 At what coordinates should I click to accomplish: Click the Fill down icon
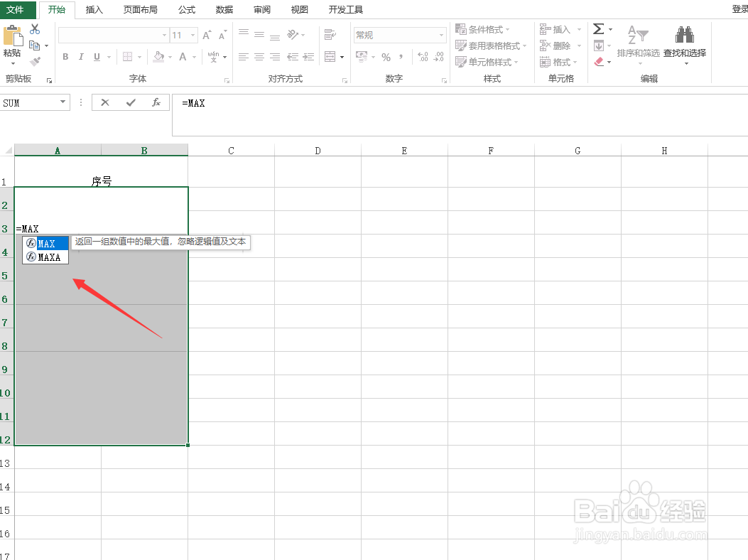[599, 45]
